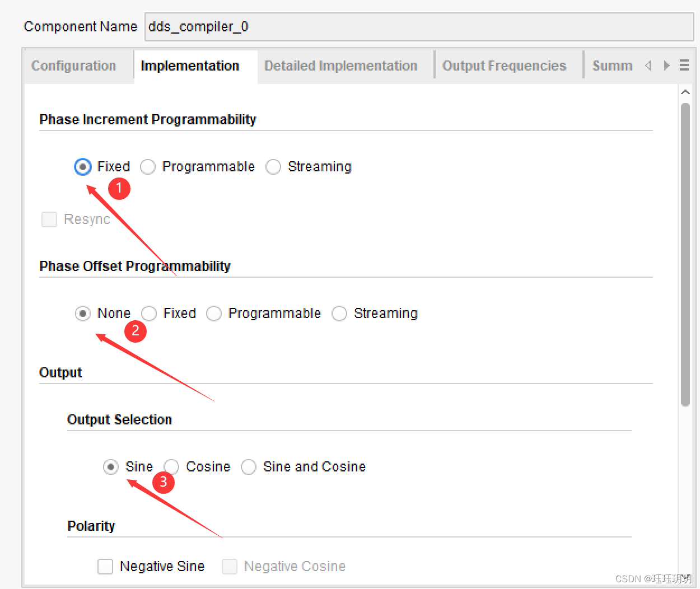Select Streaming phase increment option

tap(273, 167)
